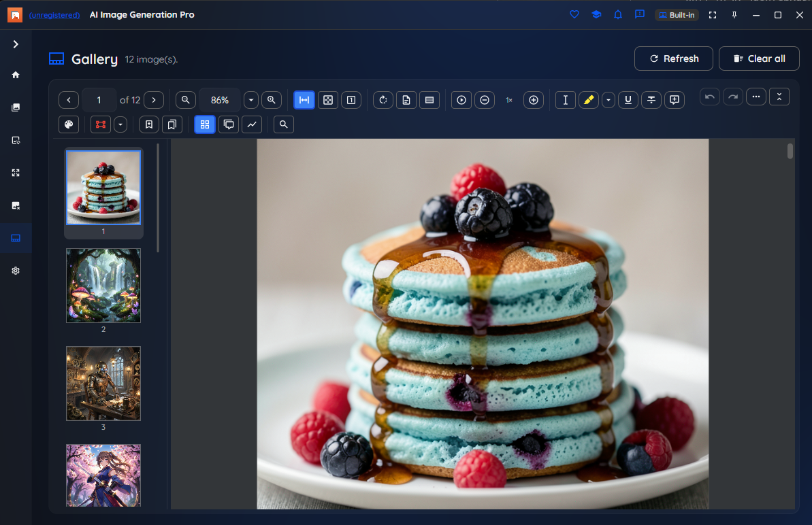This screenshot has width=812, height=525.
Task: Go to the next page arrow
Action: 154,100
